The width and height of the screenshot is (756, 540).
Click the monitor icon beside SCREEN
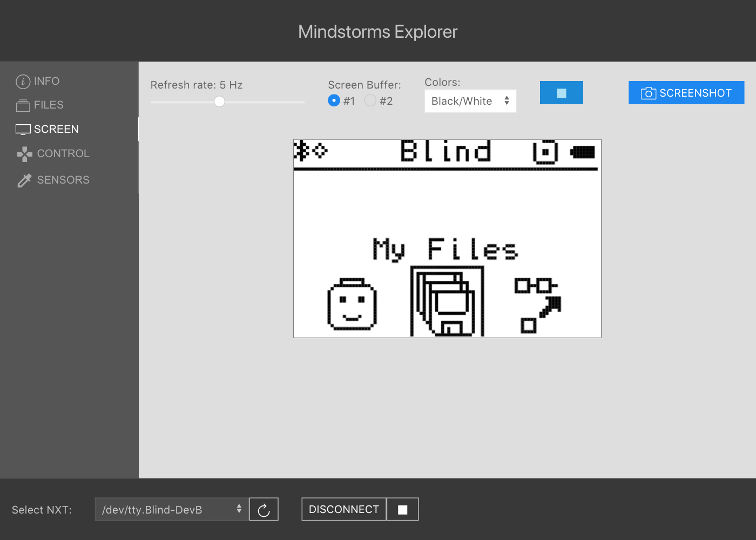(x=23, y=130)
